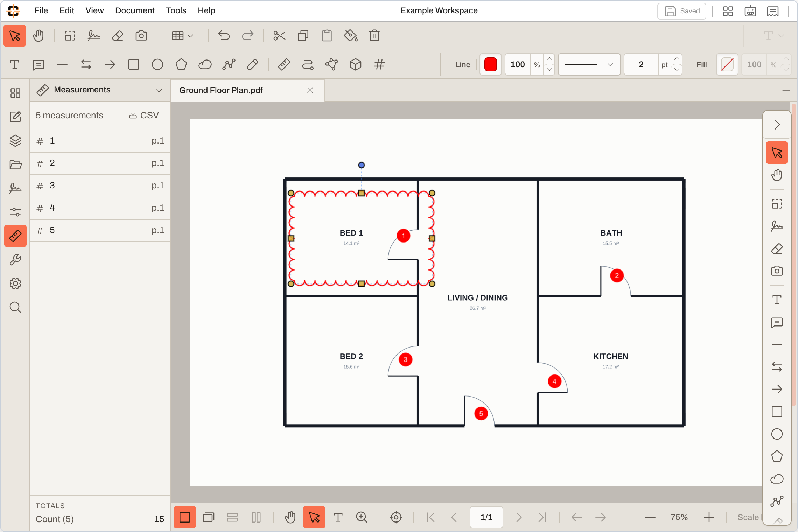
Task: Open the Layers panel in the left sidebar
Action: click(15, 141)
